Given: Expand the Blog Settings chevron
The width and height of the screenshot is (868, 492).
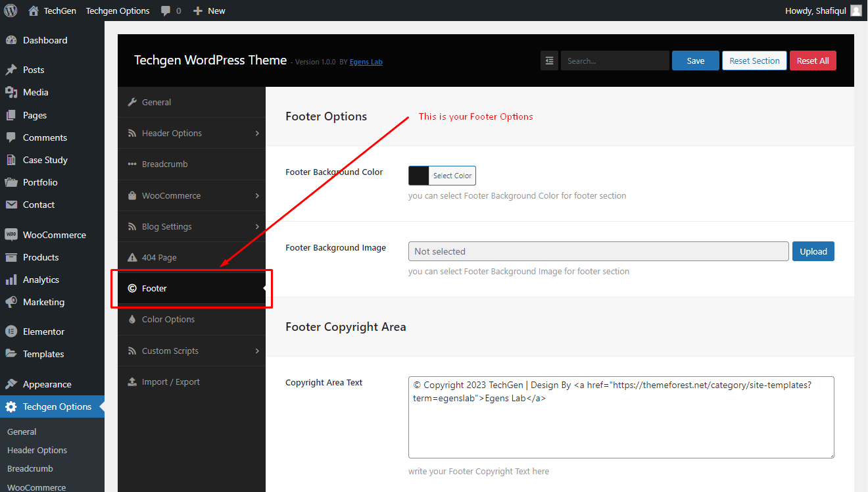Looking at the screenshot, I should 257,226.
